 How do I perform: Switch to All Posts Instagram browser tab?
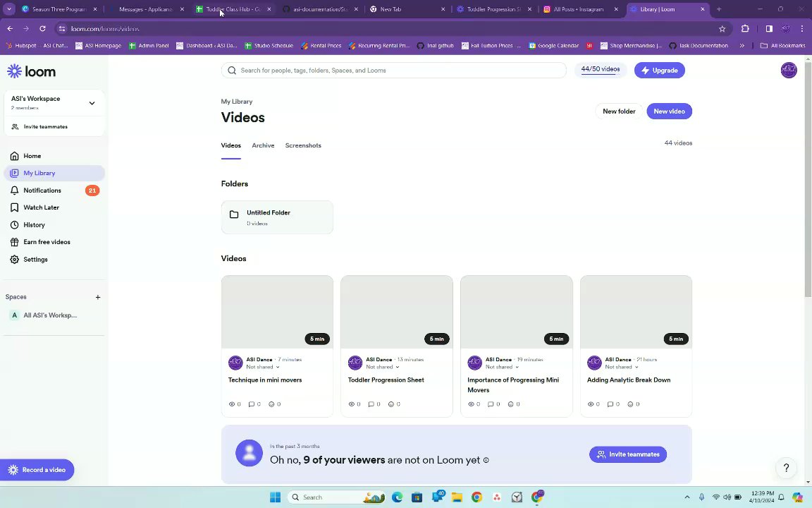(x=579, y=9)
